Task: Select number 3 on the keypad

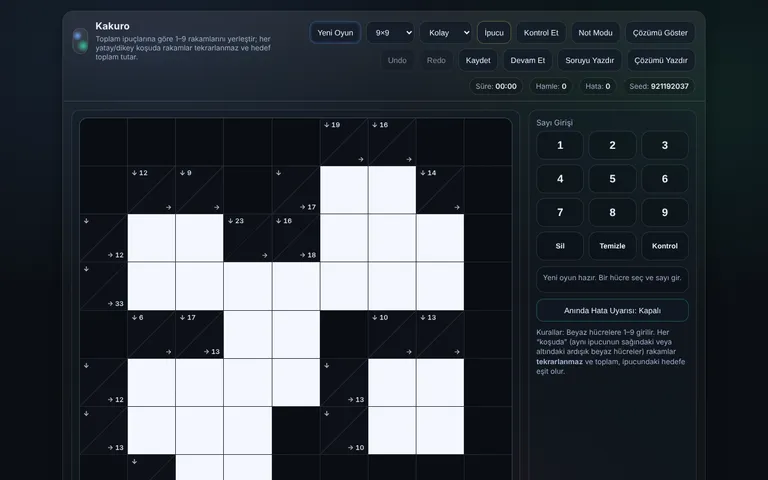Action: 665,145
